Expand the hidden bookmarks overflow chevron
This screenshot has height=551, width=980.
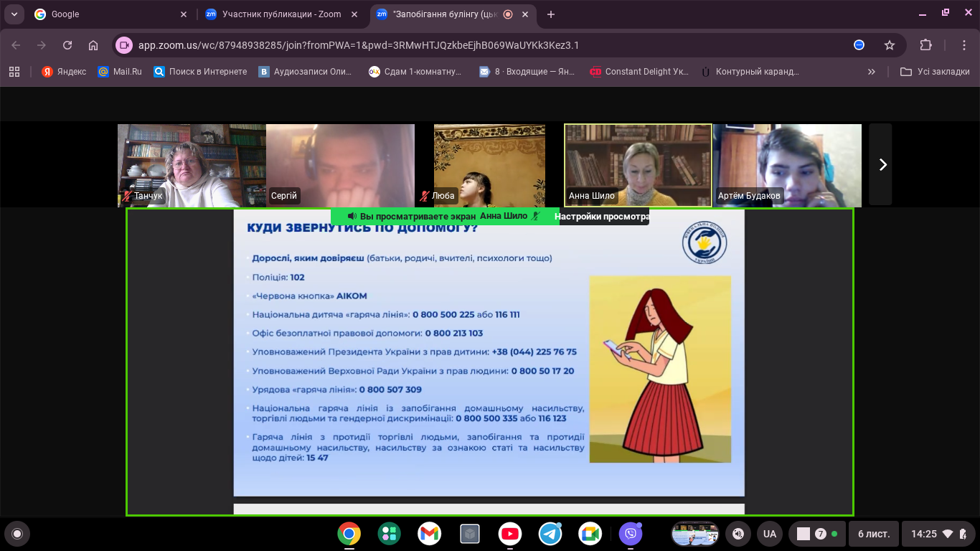click(x=871, y=72)
